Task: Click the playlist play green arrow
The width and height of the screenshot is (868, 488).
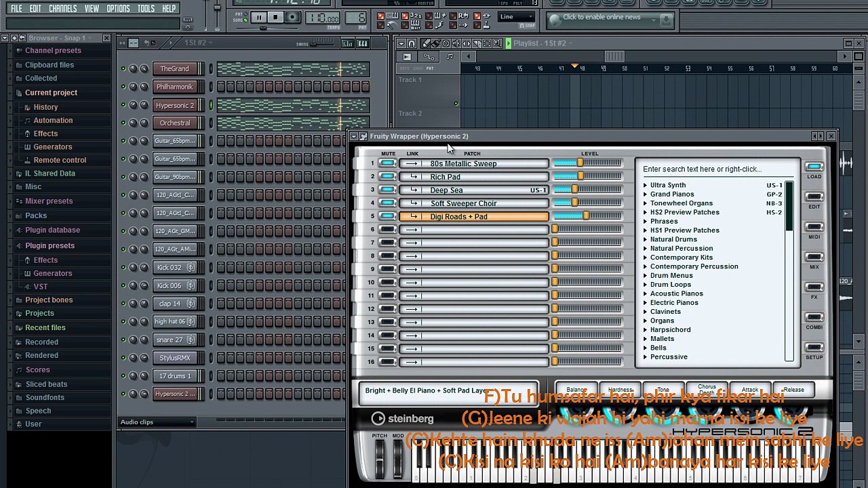Action: [x=507, y=43]
